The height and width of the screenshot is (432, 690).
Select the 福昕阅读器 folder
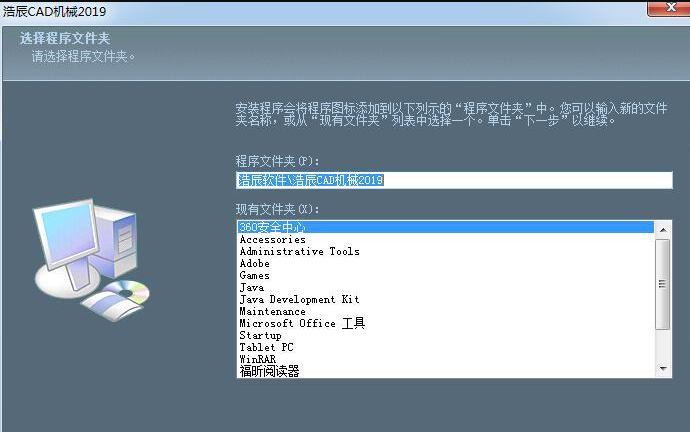(x=445, y=371)
